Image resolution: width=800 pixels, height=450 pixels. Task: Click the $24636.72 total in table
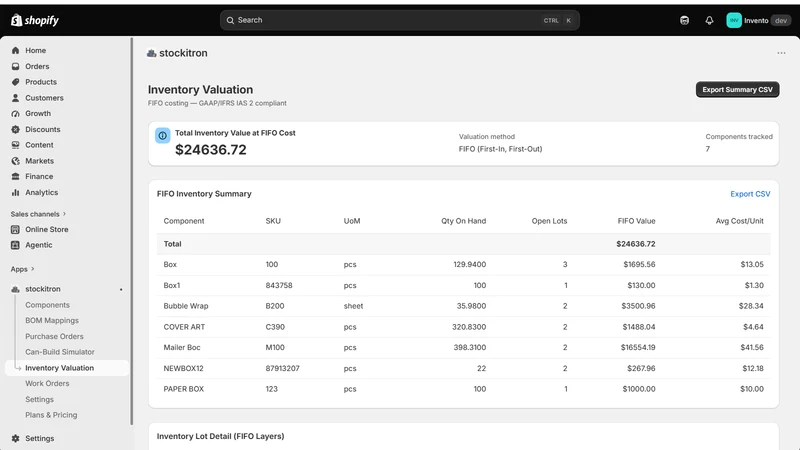(x=636, y=244)
